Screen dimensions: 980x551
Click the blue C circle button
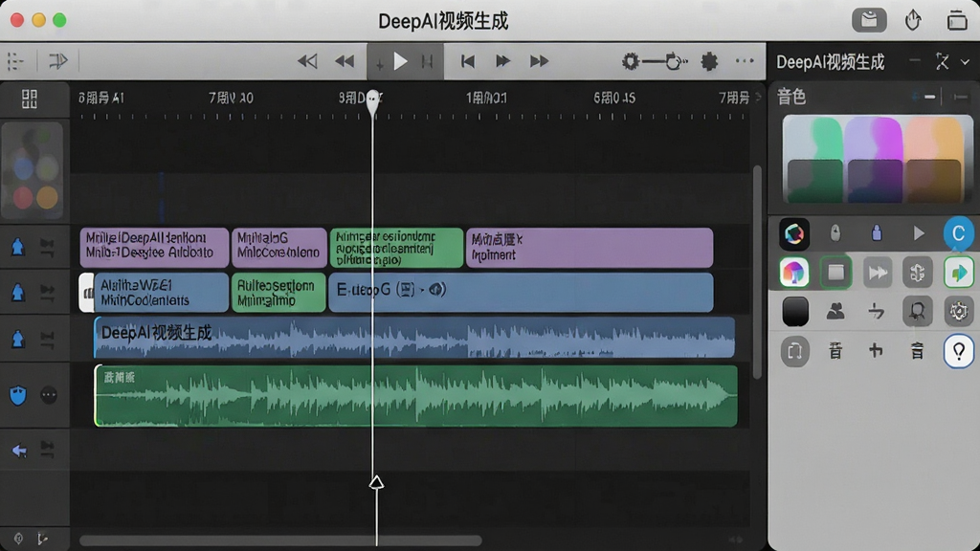[958, 233]
